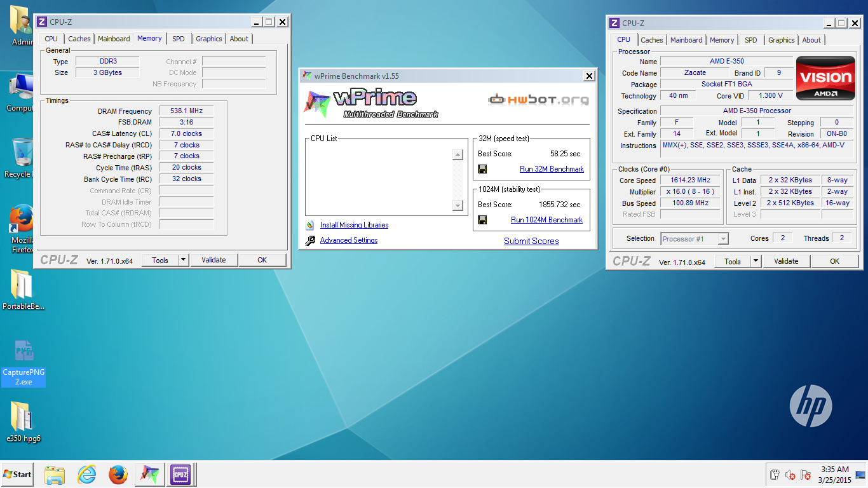The width and height of the screenshot is (868, 488).
Task: Open the Advanced Settings link
Action: [349, 240]
